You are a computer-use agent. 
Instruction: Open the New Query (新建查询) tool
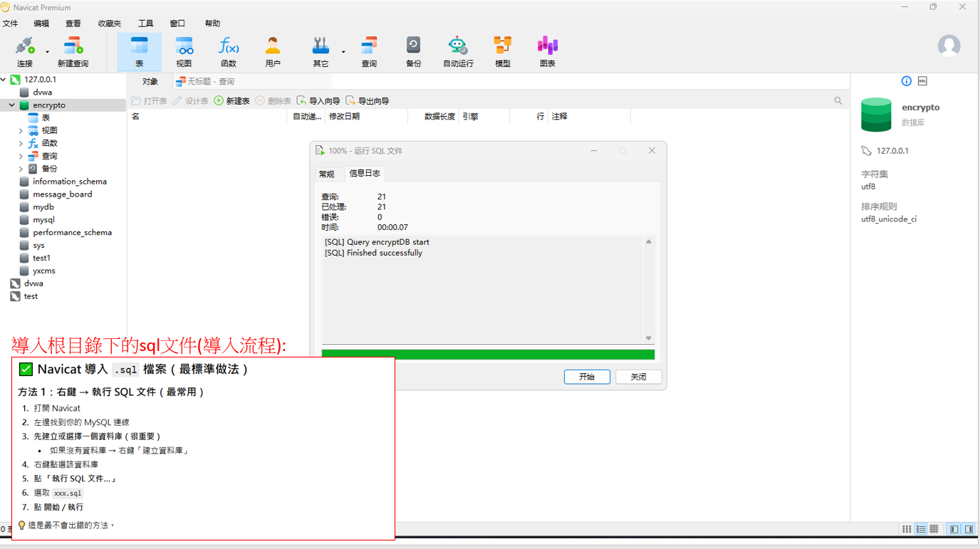pyautogui.click(x=73, y=52)
